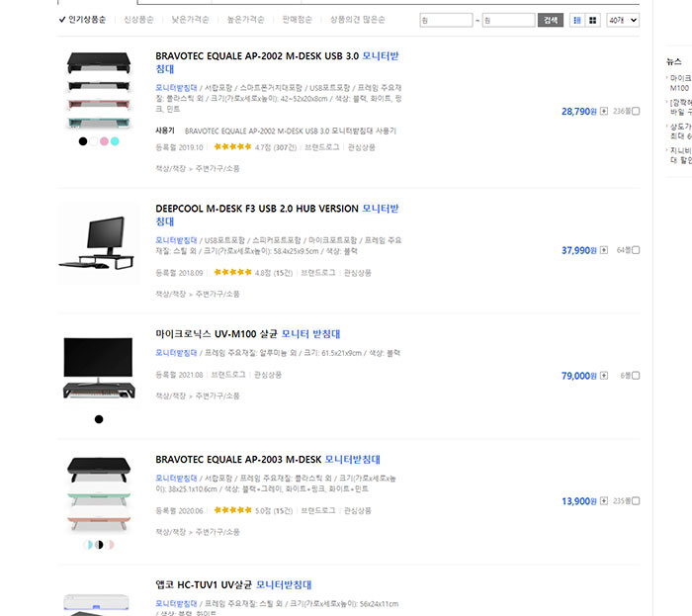Sort by 신상품순
The width and height of the screenshot is (692, 616).
(x=138, y=20)
